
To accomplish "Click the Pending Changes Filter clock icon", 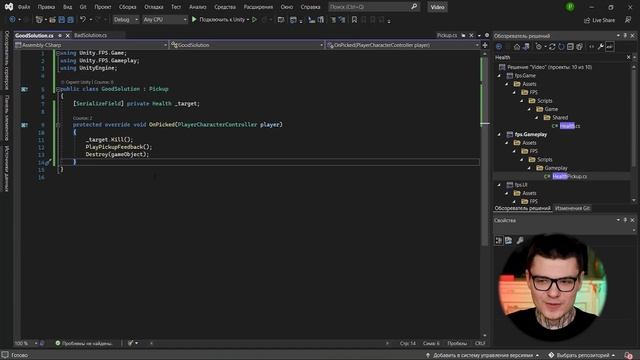I will tap(539, 47).
